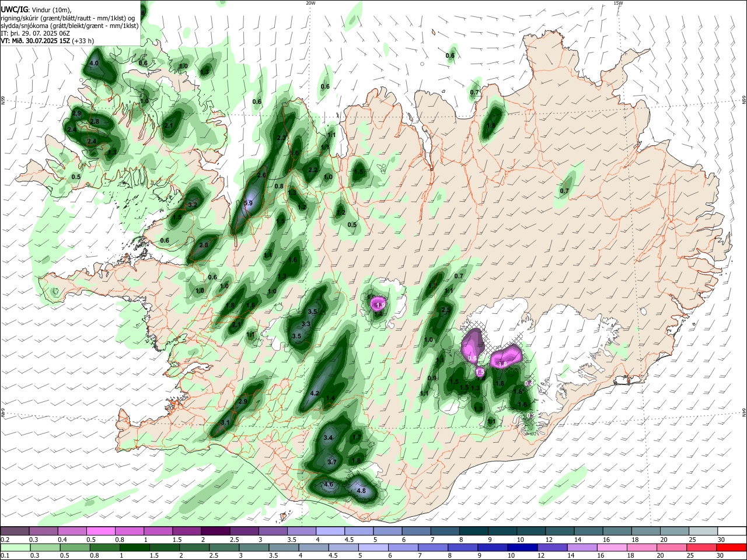Viewport: 747px width, 560px height.
Task: Click the "2.6" rainfall value label
Action: (x=261, y=175)
